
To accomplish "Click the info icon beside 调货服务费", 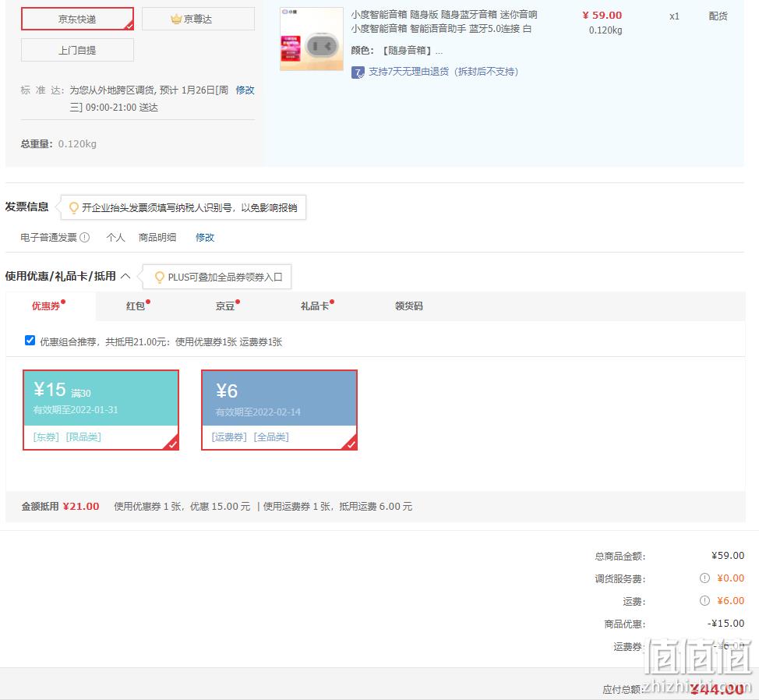I will (x=704, y=578).
